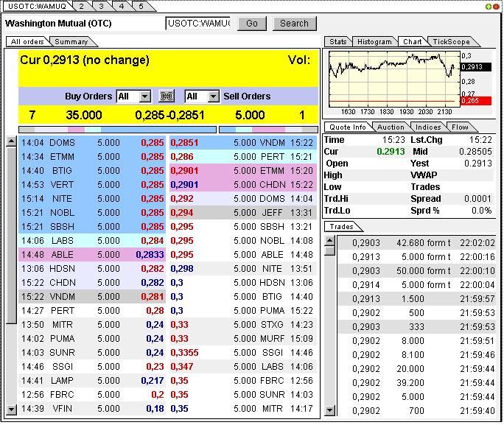Image resolution: width=504 pixels, height=425 pixels.
Task: Click the 0,285 best bid price
Action: click(x=150, y=115)
